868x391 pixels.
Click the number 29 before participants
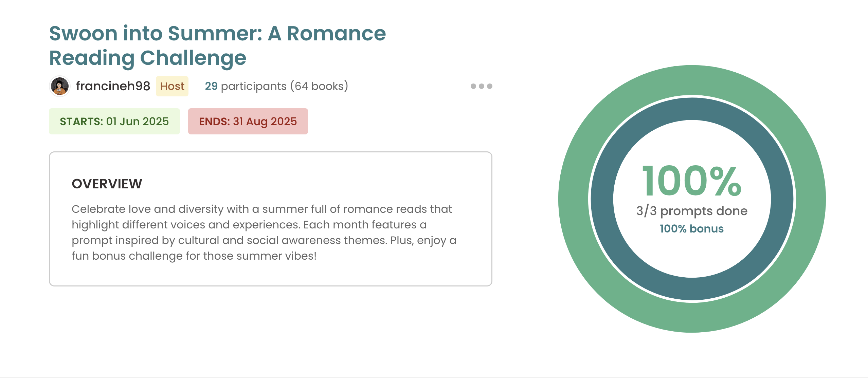click(x=211, y=86)
